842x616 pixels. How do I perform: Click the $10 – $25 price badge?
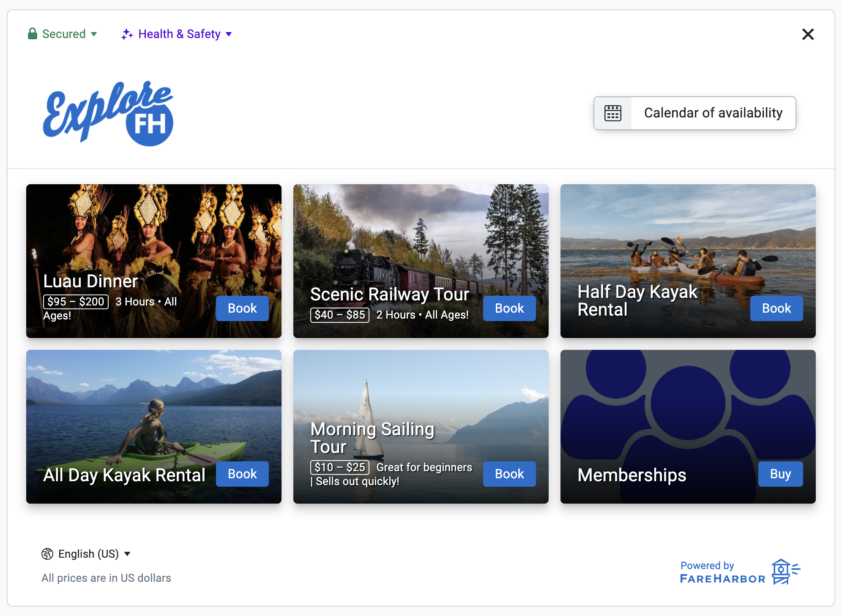click(340, 467)
